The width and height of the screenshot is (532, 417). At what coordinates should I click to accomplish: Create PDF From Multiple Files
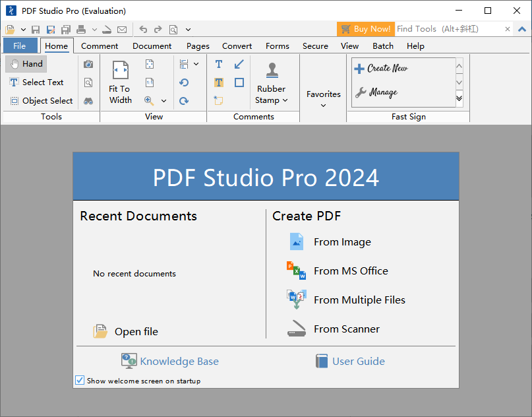click(345, 300)
